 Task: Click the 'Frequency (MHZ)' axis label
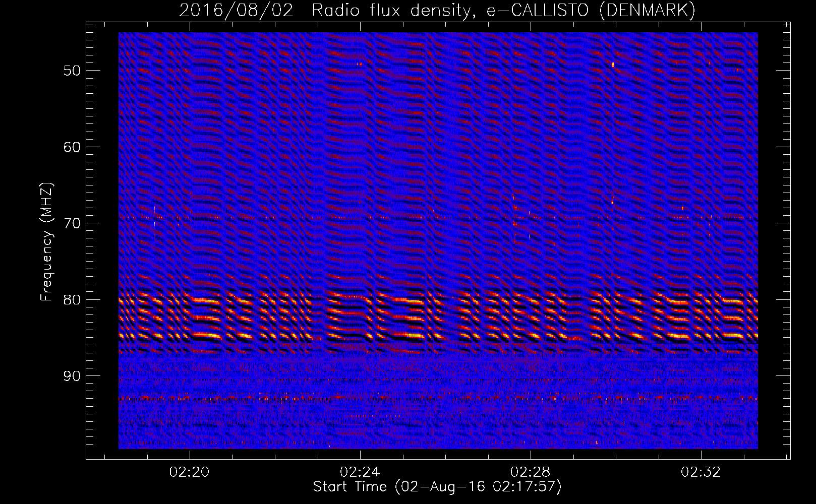tap(46, 242)
